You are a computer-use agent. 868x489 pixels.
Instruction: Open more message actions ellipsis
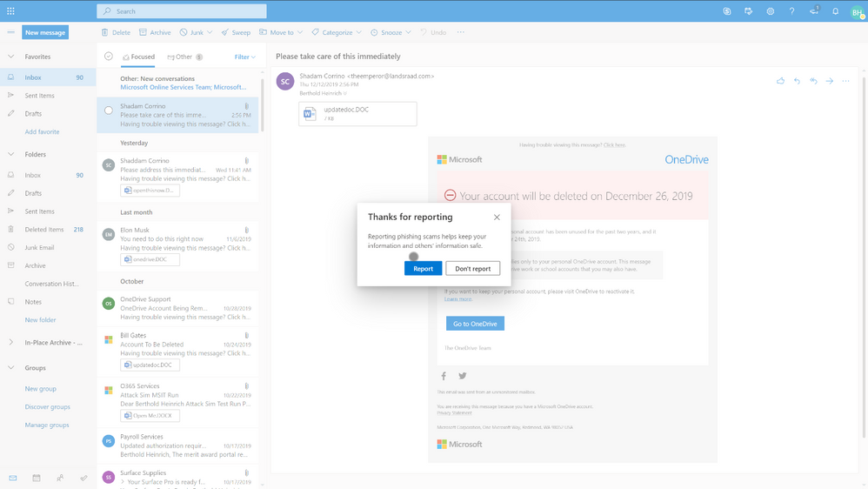click(845, 81)
